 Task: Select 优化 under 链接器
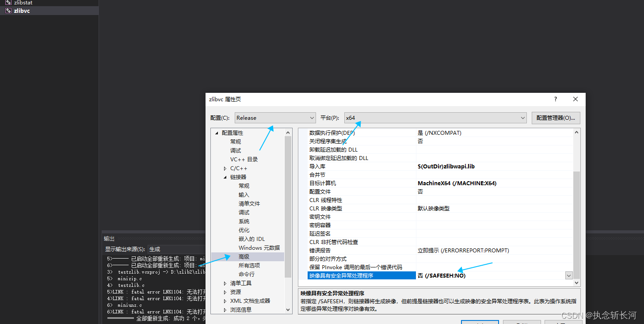244,230
